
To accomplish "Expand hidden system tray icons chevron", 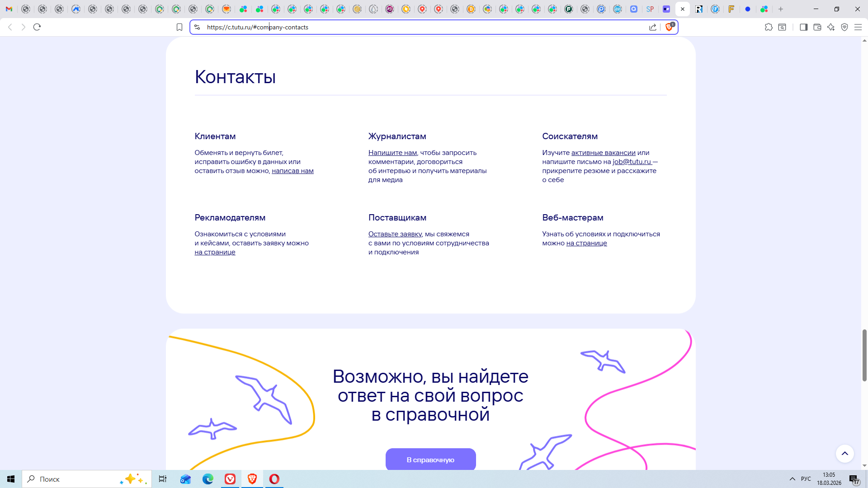I will pyautogui.click(x=792, y=479).
